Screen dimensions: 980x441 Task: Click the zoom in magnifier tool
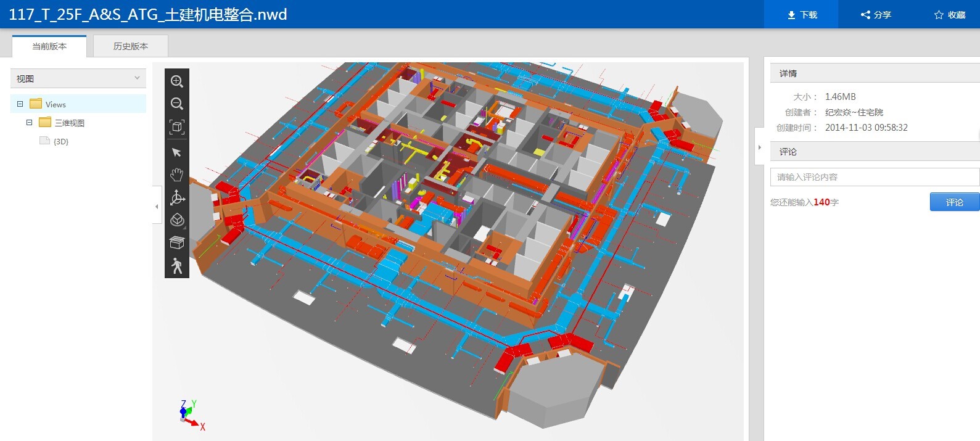click(177, 81)
